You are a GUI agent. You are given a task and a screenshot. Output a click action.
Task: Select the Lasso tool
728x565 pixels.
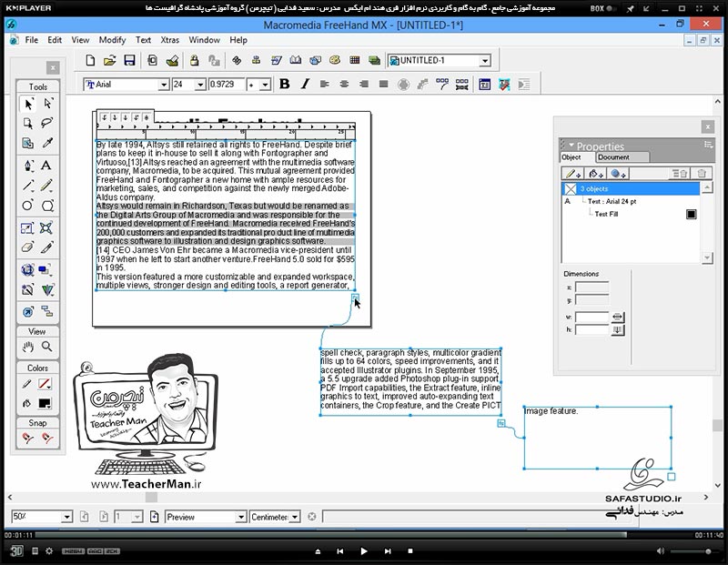click(47, 123)
